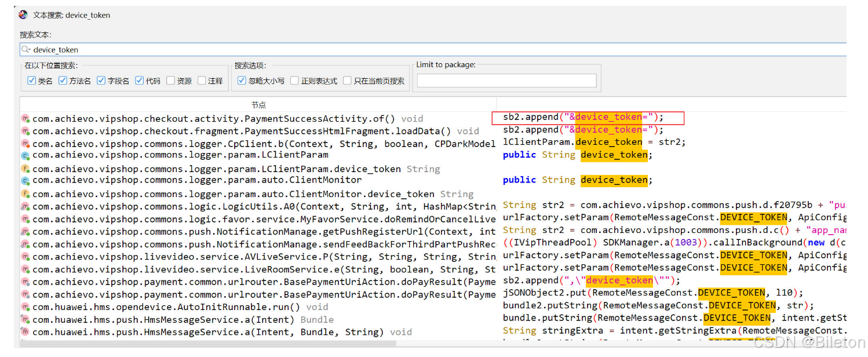Select code line bundle.putString with intent.getSt

tap(674, 318)
